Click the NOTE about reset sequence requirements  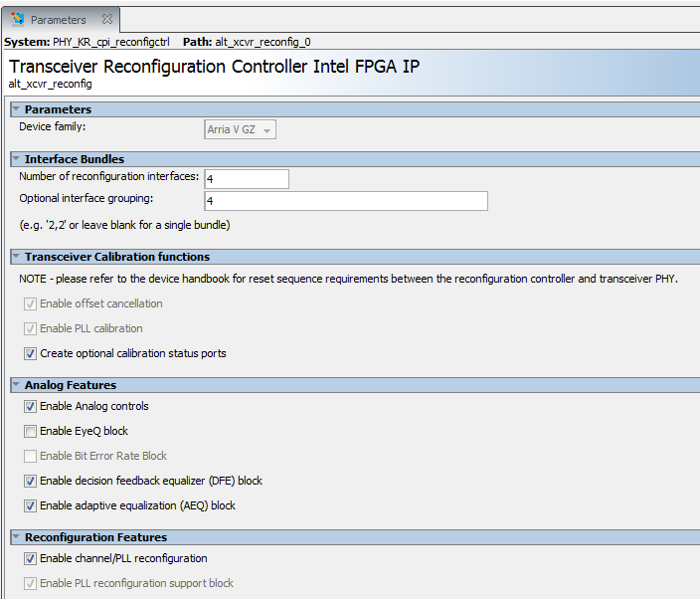348,279
